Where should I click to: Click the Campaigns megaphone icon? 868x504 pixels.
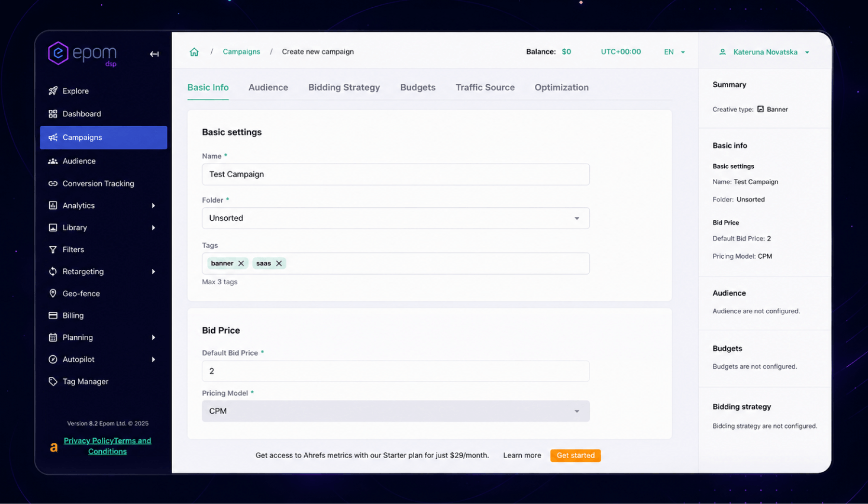click(x=53, y=137)
